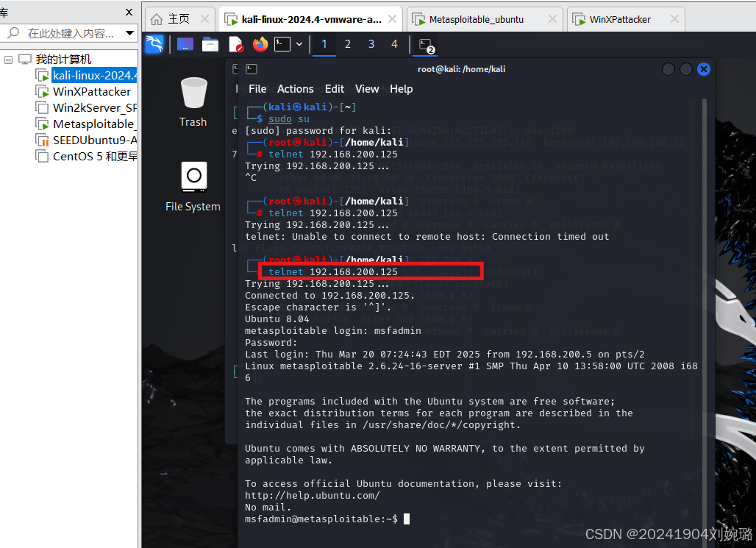This screenshot has height=548, width=756.
Task: Click the terminal taskbar item with badge 2
Action: [x=427, y=46]
